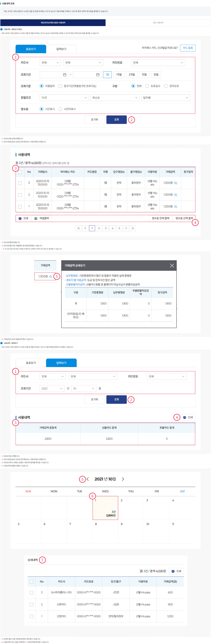This screenshot has width=212, height=644.
Task: Select the 민자도로 radio option
Action: click(166, 86)
